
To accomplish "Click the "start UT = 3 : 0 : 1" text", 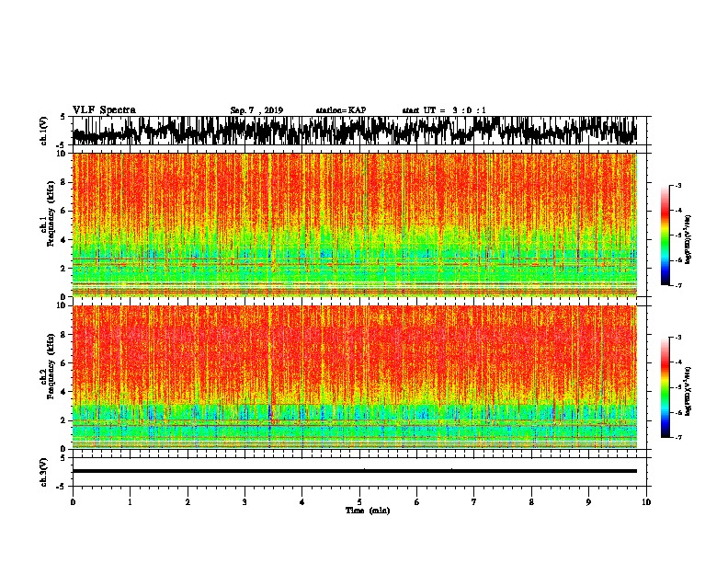I will point(444,110).
